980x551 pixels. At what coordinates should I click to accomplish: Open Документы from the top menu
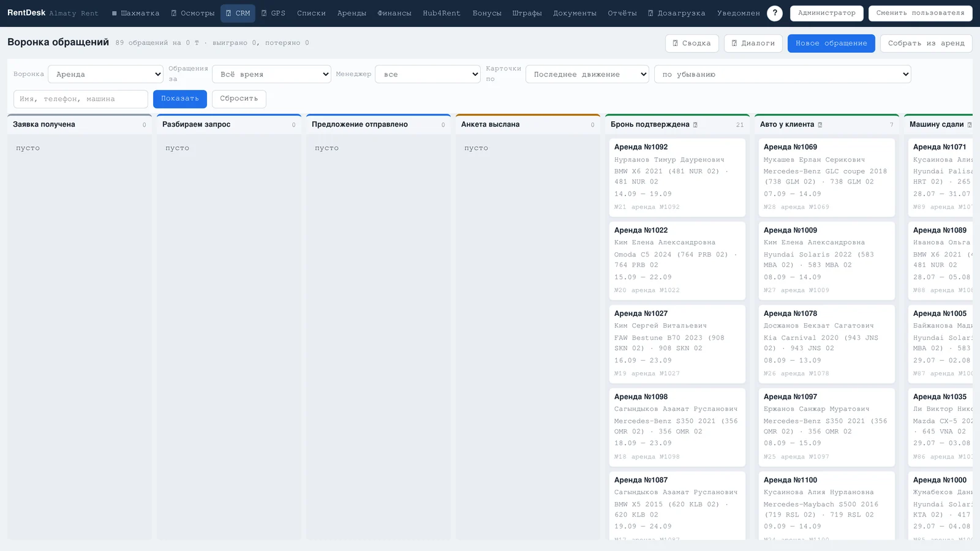tap(575, 13)
